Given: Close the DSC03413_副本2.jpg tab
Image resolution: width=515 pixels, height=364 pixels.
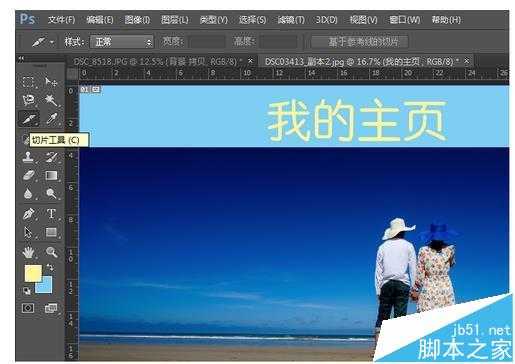Looking at the screenshot, I should (x=467, y=61).
